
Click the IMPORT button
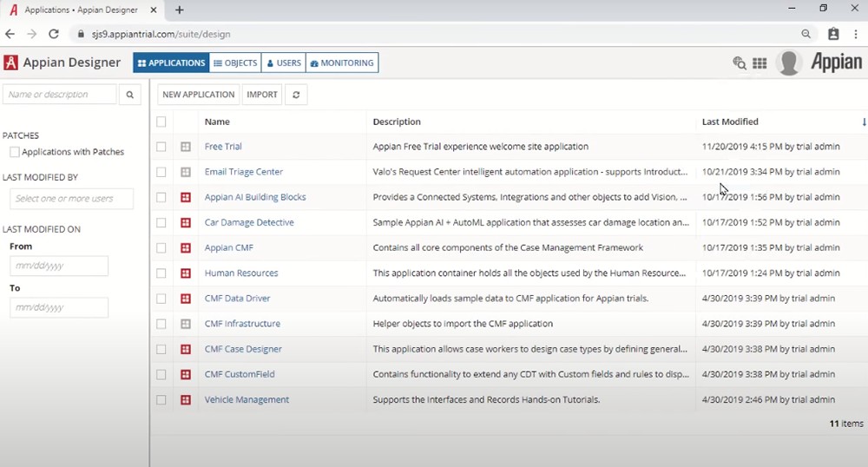pyautogui.click(x=262, y=95)
